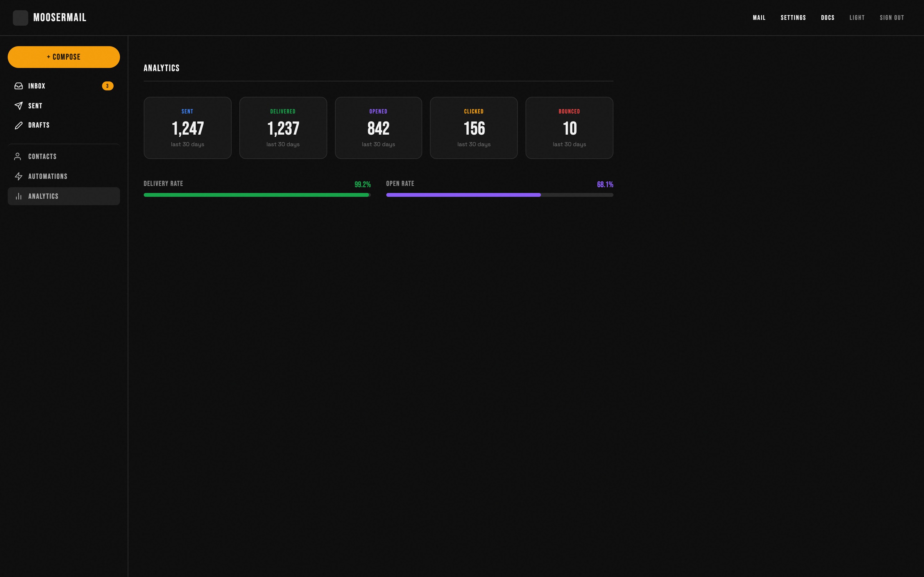
Task: Select the Bounced stat card
Action: [x=569, y=128]
